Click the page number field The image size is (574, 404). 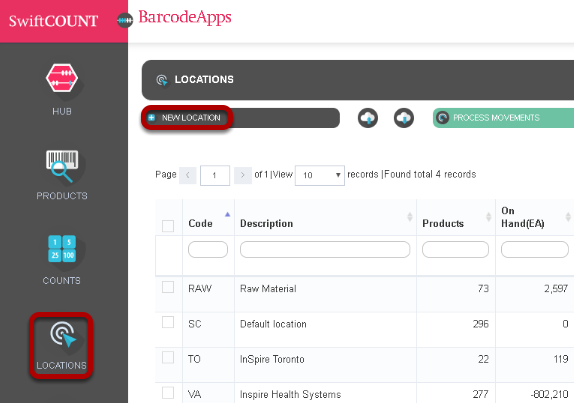(215, 175)
